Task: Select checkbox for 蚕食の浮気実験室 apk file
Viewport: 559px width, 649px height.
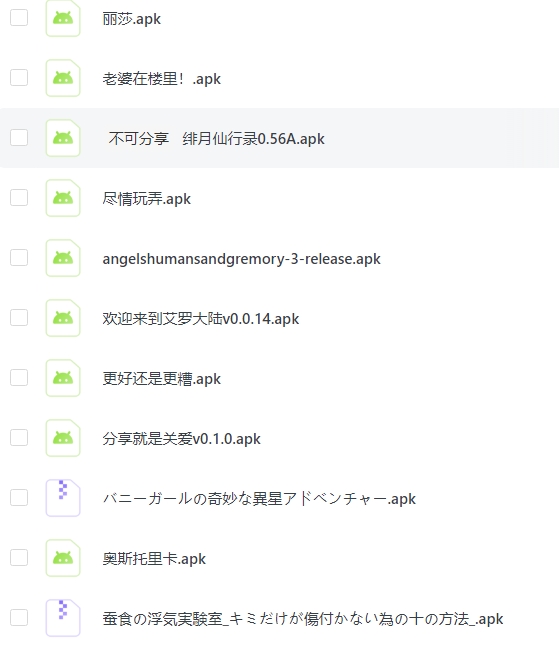Action: pyautogui.click(x=19, y=618)
